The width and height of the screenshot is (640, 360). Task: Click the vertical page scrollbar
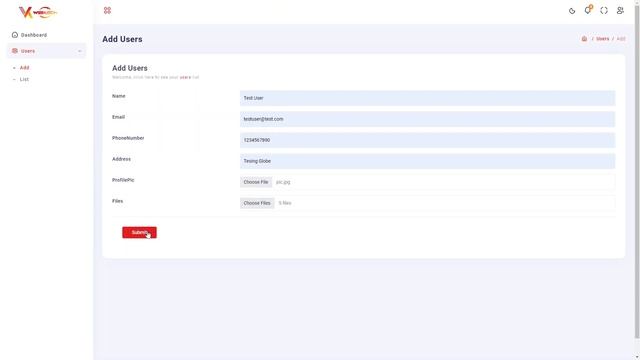[x=637, y=171]
